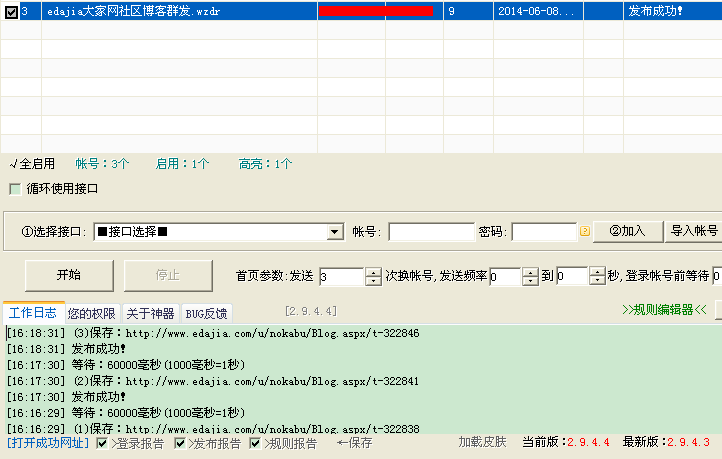This screenshot has height=459, width=722.
Task: Switch to the 工作日志 tab
Action: click(33, 313)
